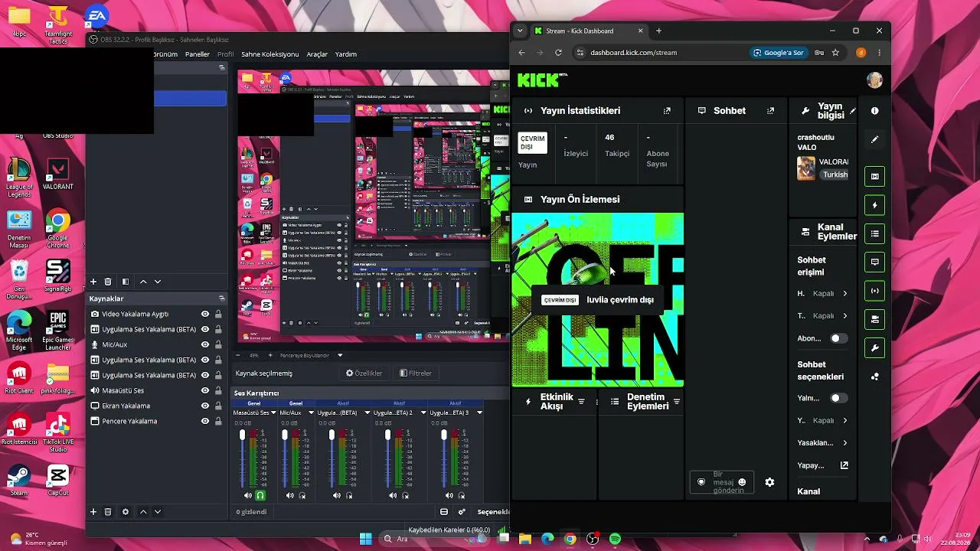
Task: Toggle the wrench icon in Kick sidebar
Action: pyautogui.click(x=874, y=348)
